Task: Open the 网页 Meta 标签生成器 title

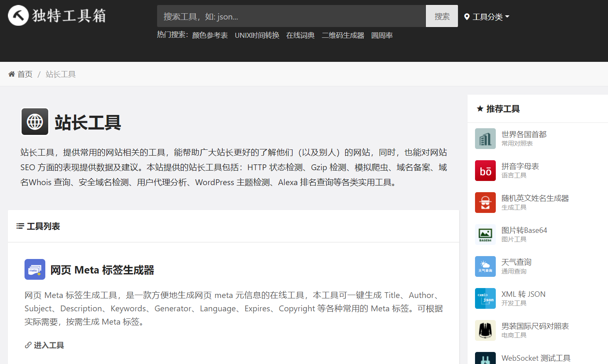Action: point(102,270)
